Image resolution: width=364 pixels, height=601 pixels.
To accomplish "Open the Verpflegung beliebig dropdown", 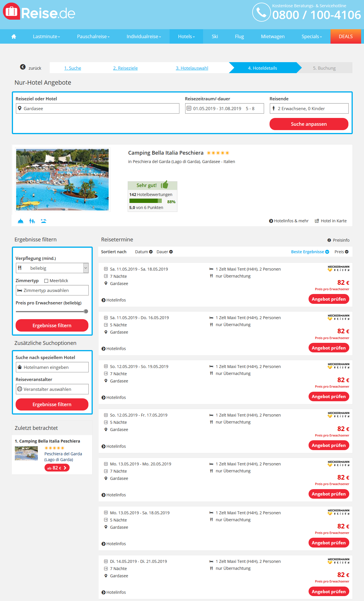I will tap(52, 268).
